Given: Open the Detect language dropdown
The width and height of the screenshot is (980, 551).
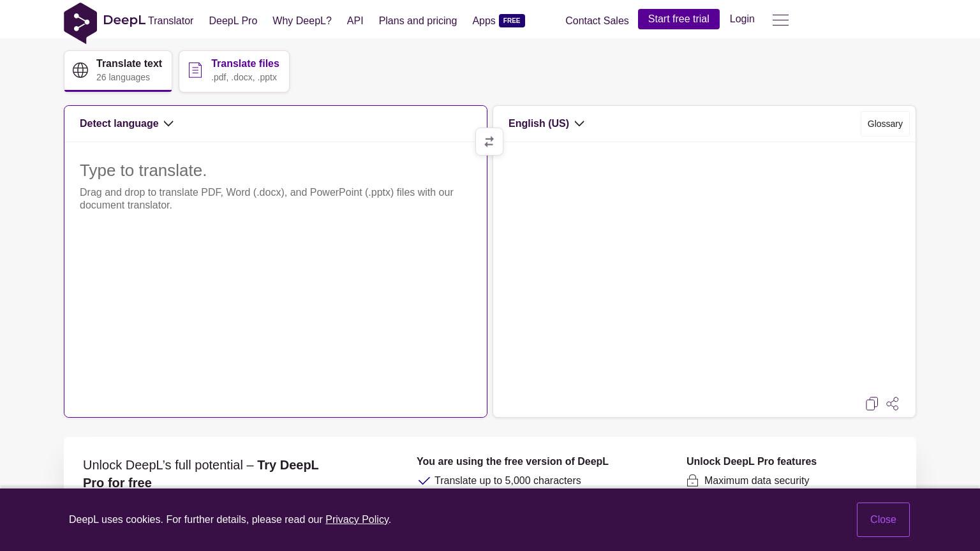Looking at the screenshot, I should 126,124.
